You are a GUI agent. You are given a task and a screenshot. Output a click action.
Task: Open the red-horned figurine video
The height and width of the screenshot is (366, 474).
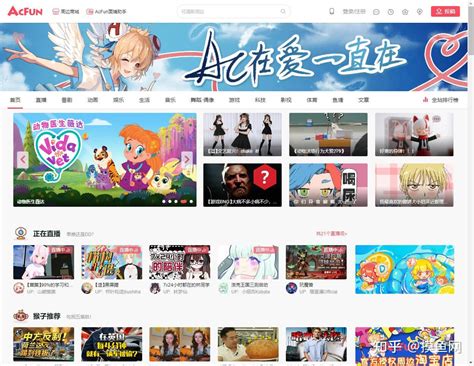[x=414, y=134]
